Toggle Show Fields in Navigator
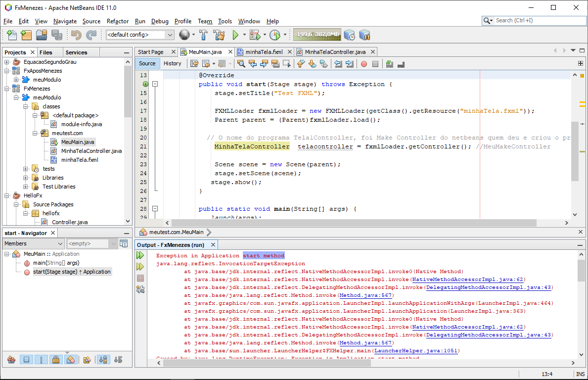 coord(26,360)
